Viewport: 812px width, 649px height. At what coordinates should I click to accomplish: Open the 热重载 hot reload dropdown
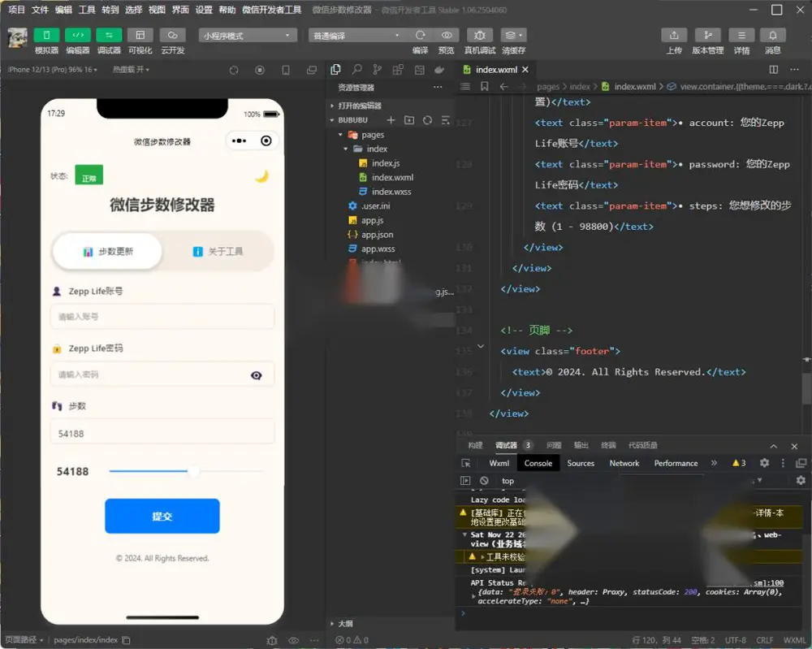(x=131, y=69)
